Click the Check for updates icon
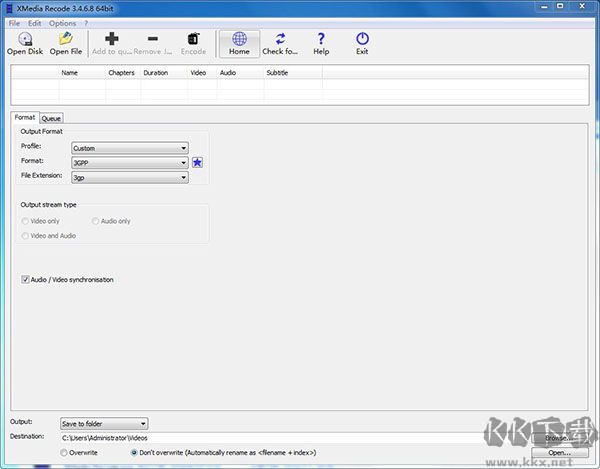600x469 pixels. (280, 39)
